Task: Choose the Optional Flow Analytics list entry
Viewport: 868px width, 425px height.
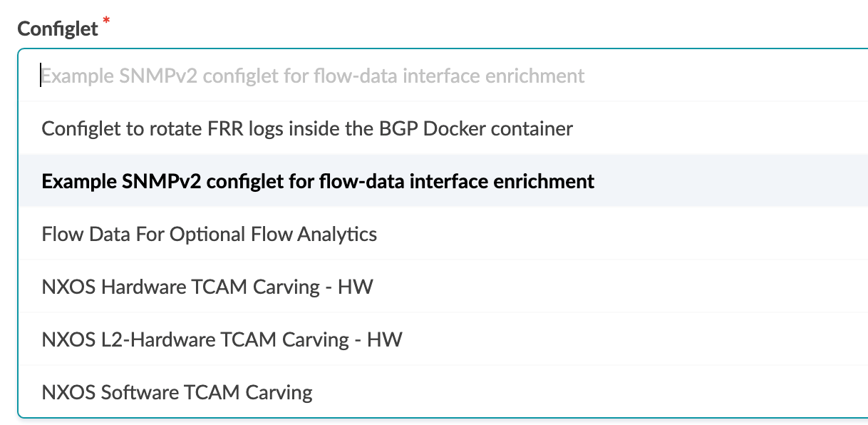Action: pos(210,234)
